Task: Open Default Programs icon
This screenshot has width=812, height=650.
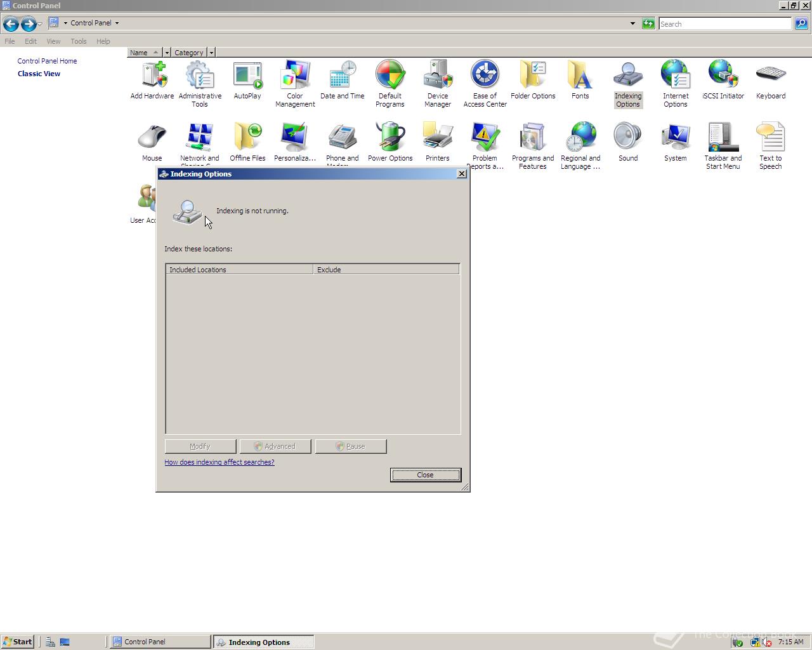Action: click(390, 83)
